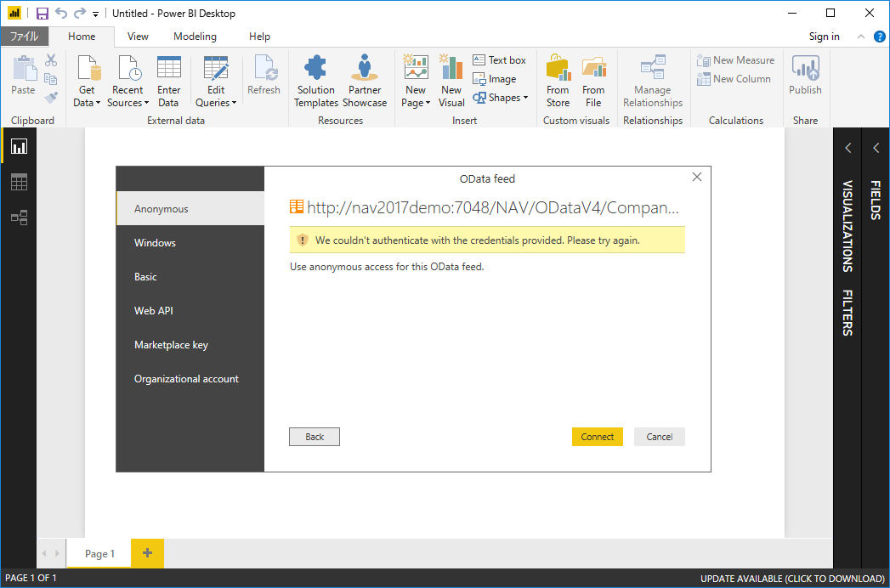Click the Save icon in title bar
This screenshot has width=890, height=588.
(x=43, y=13)
